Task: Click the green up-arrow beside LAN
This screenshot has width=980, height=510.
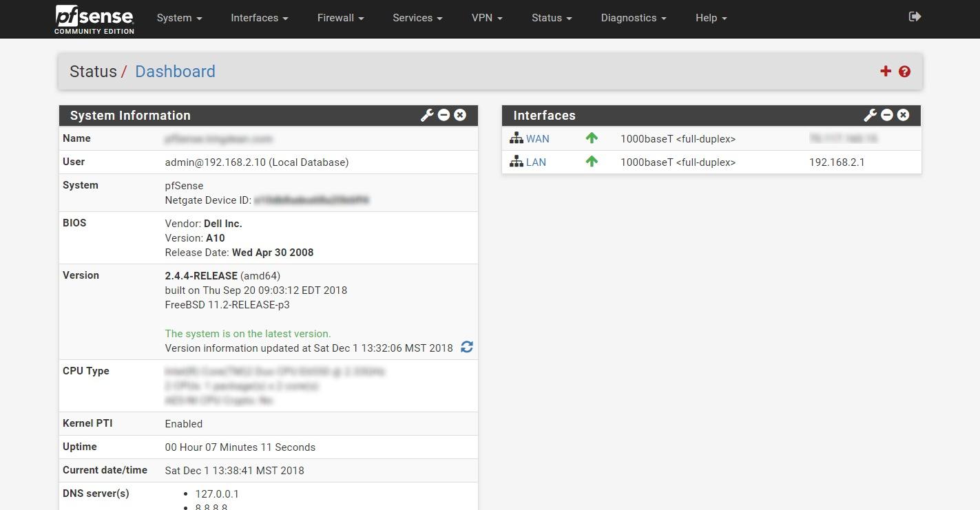Action: pyautogui.click(x=592, y=162)
